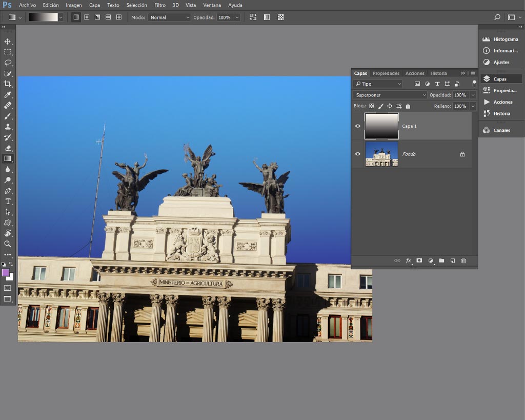Select the Brush tool
Screen dimensions: 525x420
pos(7,116)
